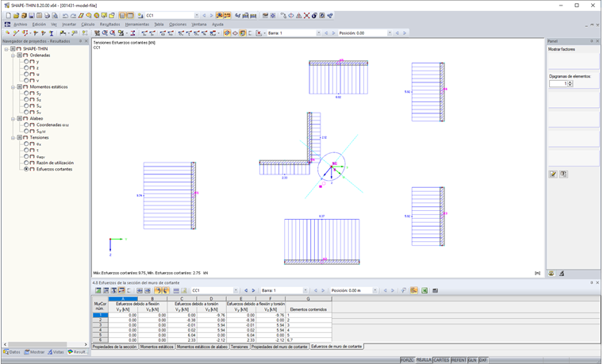Click the highlighted orange icon near table toolbar end
Viewport: 603px width, 364px height.
pos(414,290)
